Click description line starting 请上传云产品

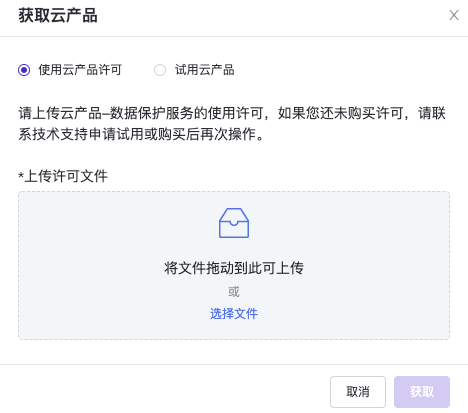point(232,113)
